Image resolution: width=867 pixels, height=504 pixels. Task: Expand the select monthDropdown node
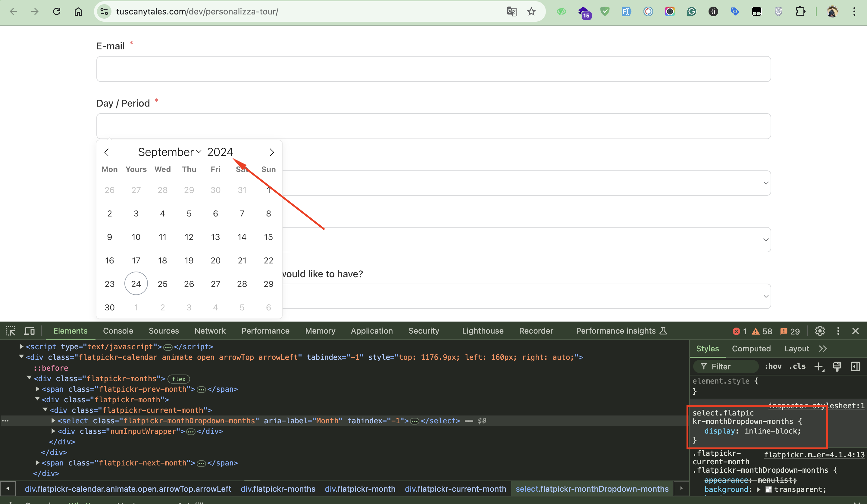pos(53,421)
